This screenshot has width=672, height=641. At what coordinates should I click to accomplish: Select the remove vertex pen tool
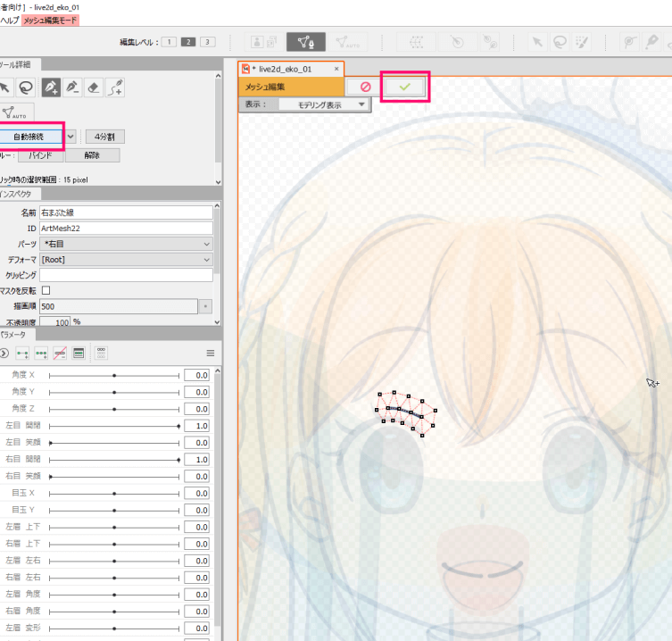[x=72, y=87]
